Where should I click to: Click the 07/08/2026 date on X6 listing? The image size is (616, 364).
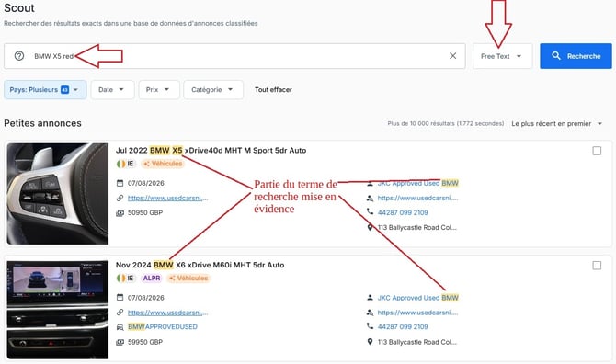coord(146,298)
